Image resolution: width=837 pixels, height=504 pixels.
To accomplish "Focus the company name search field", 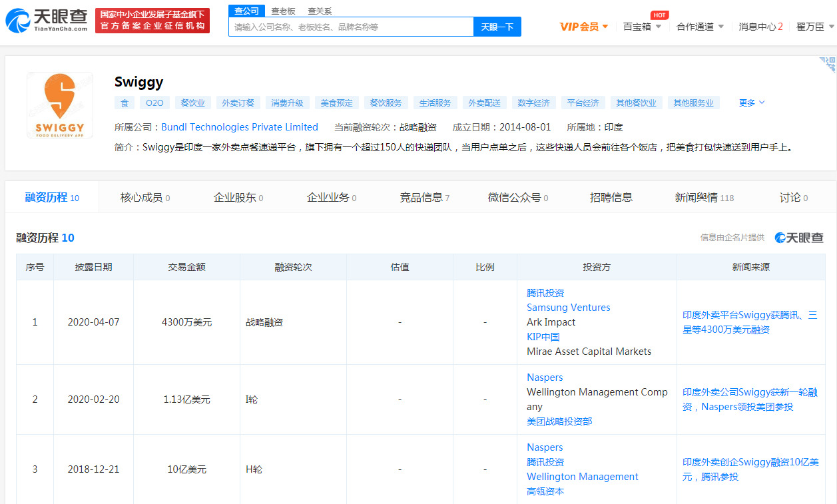I will [351, 27].
